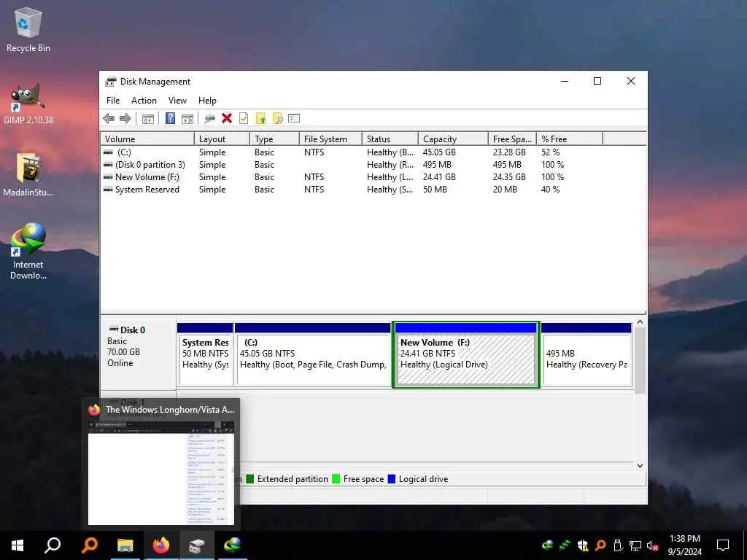Click the 40 % free cell
Viewport: 747px width, 560px height.
click(x=550, y=190)
